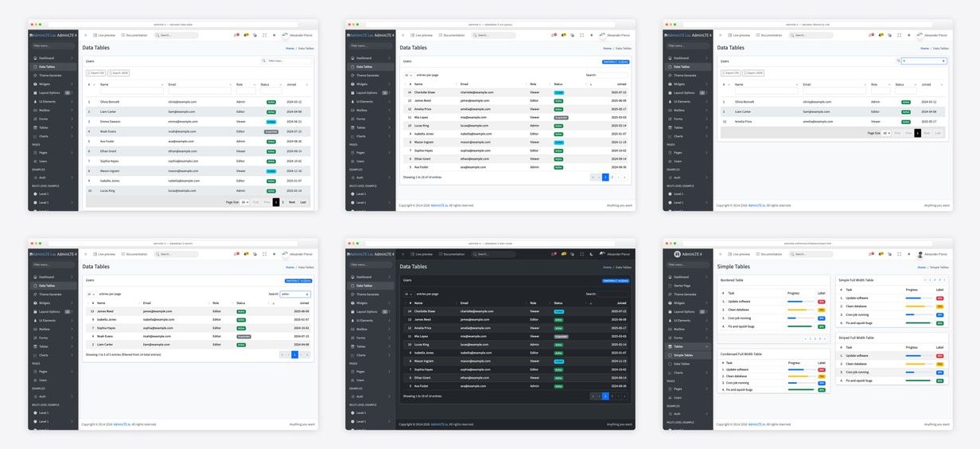Click the sidebar toggle icon in the top-left window
The width and height of the screenshot is (980, 449).
click(x=86, y=35)
